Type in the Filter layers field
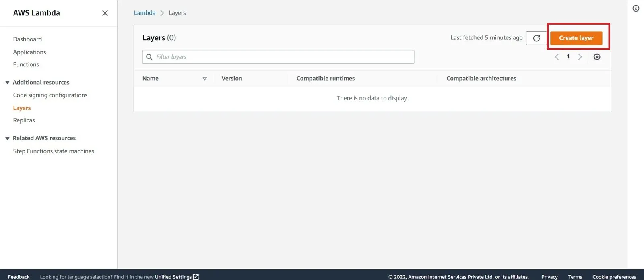Screen dimensions: 644x280 coord(282,57)
